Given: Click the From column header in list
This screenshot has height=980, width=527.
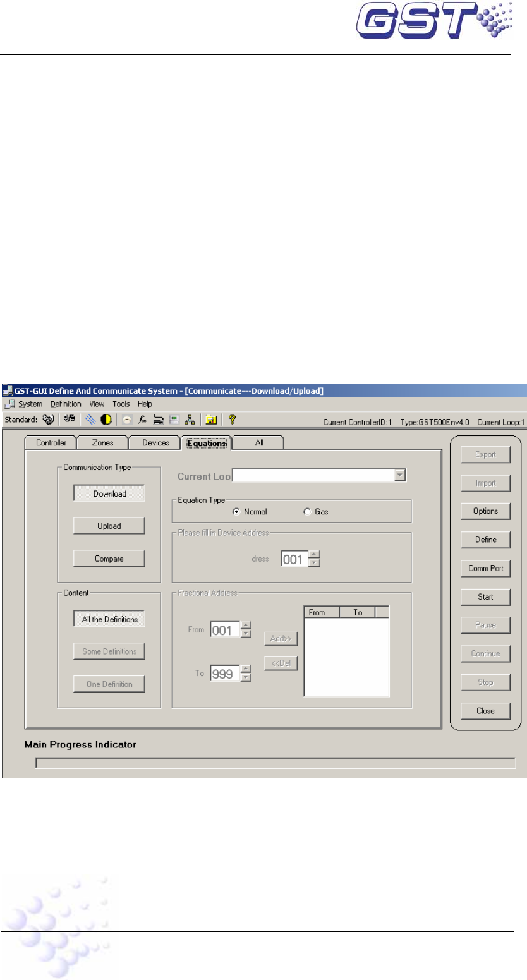Looking at the screenshot, I should tap(322, 612).
